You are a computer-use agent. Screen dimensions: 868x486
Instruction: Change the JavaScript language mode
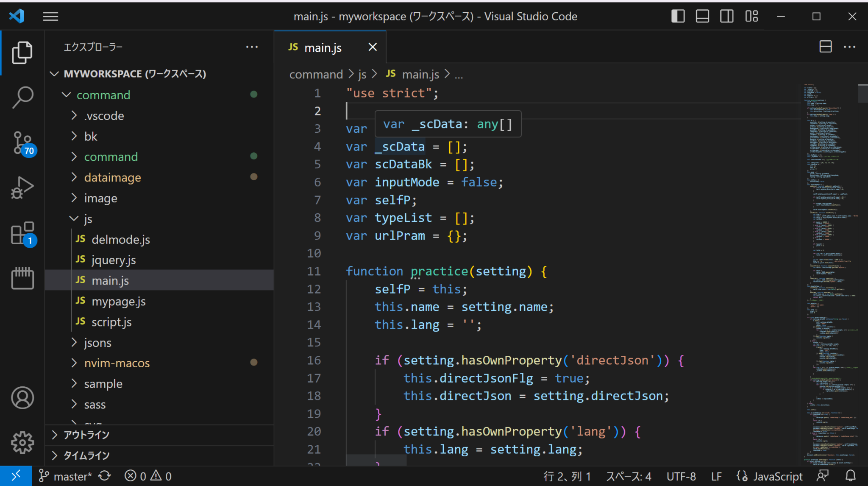point(777,476)
